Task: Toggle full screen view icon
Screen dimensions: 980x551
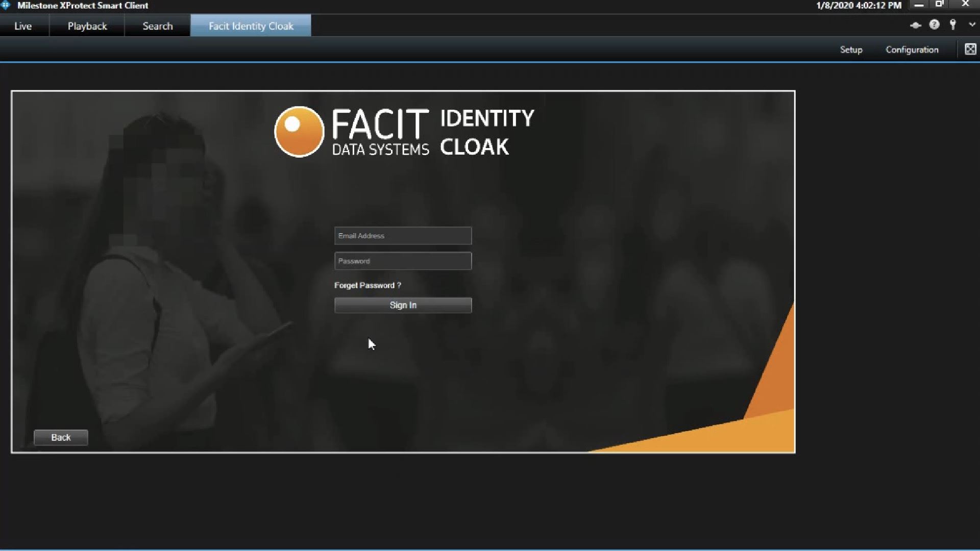Action: pos(970,49)
